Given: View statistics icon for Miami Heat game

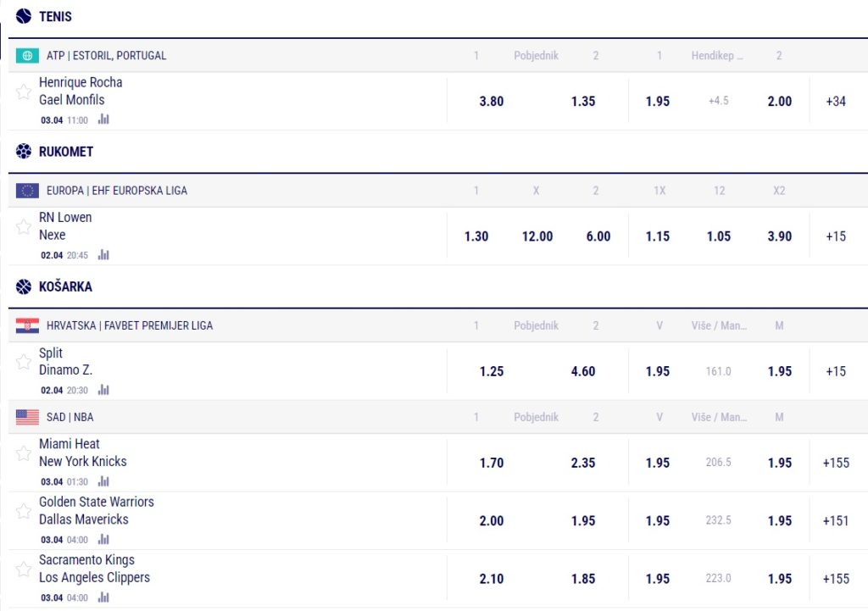Looking at the screenshot, I should tap(103, 481).
